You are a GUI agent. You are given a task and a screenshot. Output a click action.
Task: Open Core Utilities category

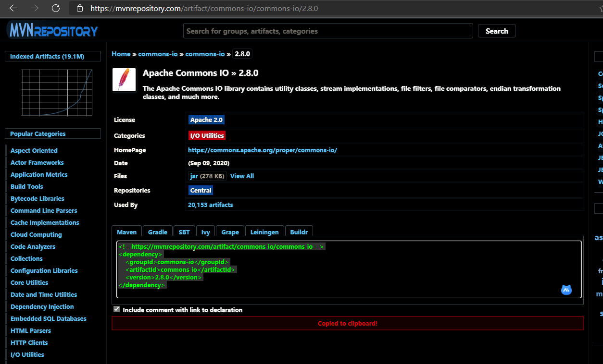pyautogui.click(x=29, y=282)
